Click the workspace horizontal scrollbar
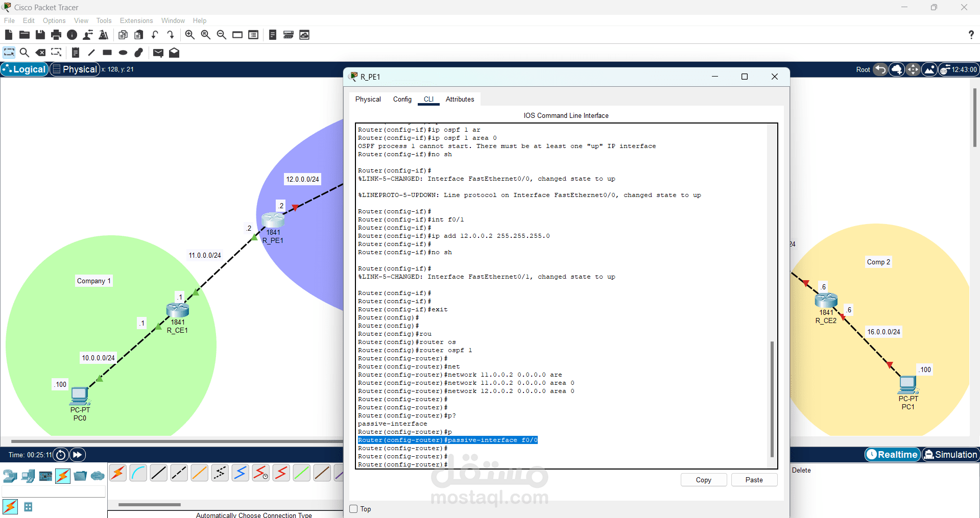 point(177,441)
